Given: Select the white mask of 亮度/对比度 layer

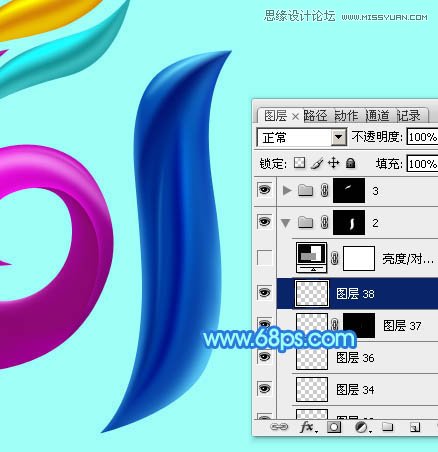Looking at the screenshot, I should (x=359, y=259).
